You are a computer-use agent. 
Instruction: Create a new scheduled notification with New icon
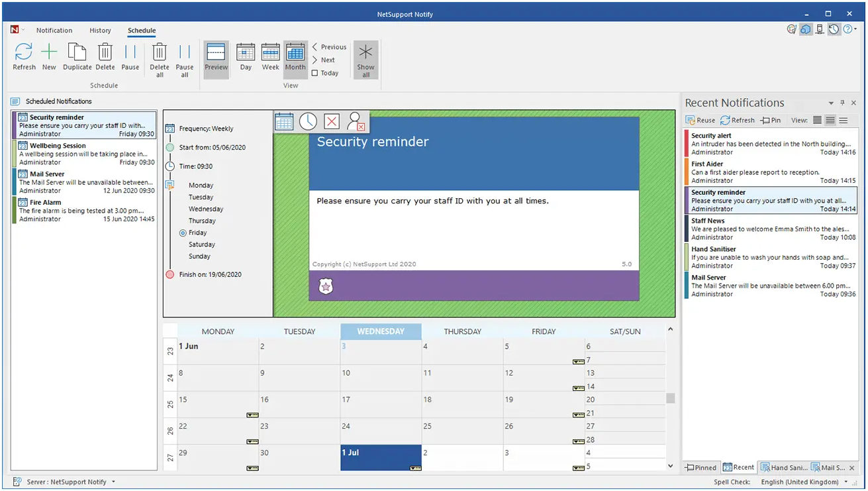[x=49, y=58]
